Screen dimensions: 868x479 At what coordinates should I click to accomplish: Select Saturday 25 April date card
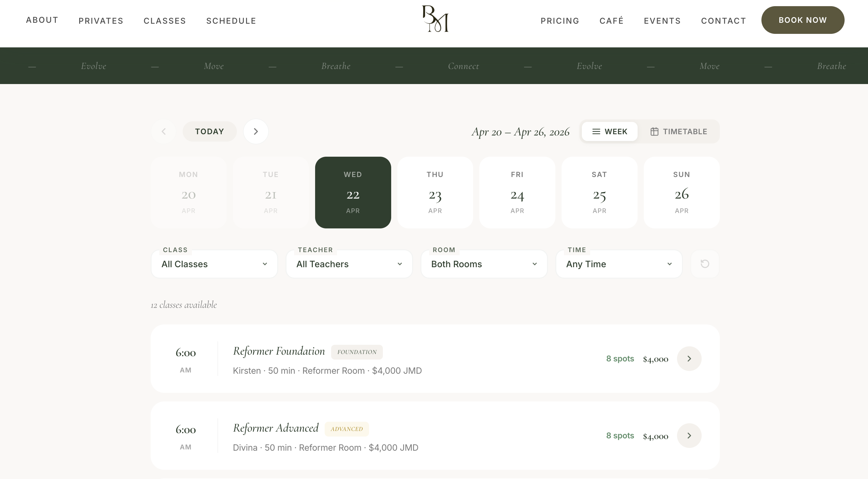[x=599, y=192]
